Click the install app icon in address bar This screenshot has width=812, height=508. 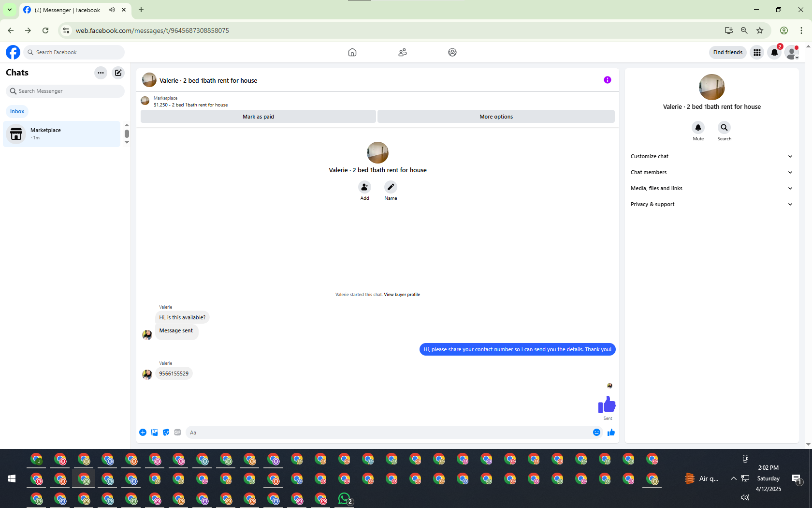coord(729,30)
